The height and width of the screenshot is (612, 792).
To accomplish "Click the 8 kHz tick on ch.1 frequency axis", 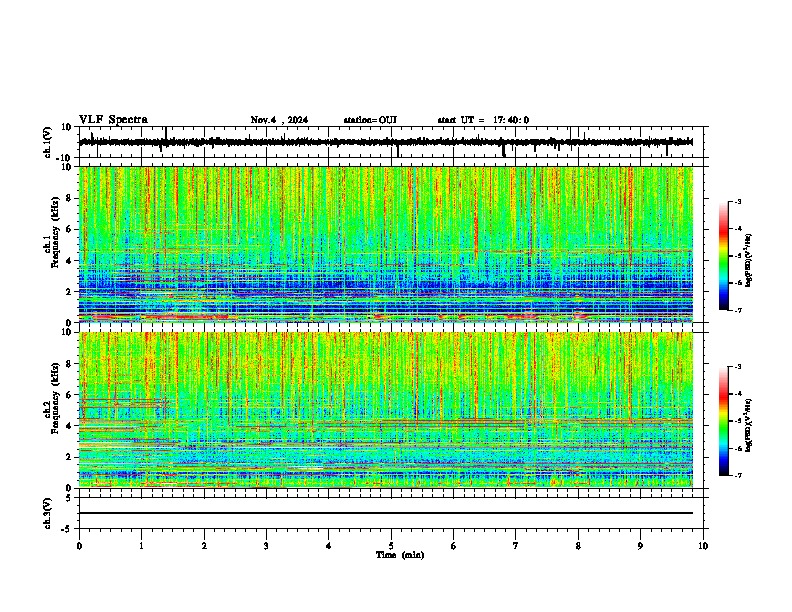I will tap(70, 198).
